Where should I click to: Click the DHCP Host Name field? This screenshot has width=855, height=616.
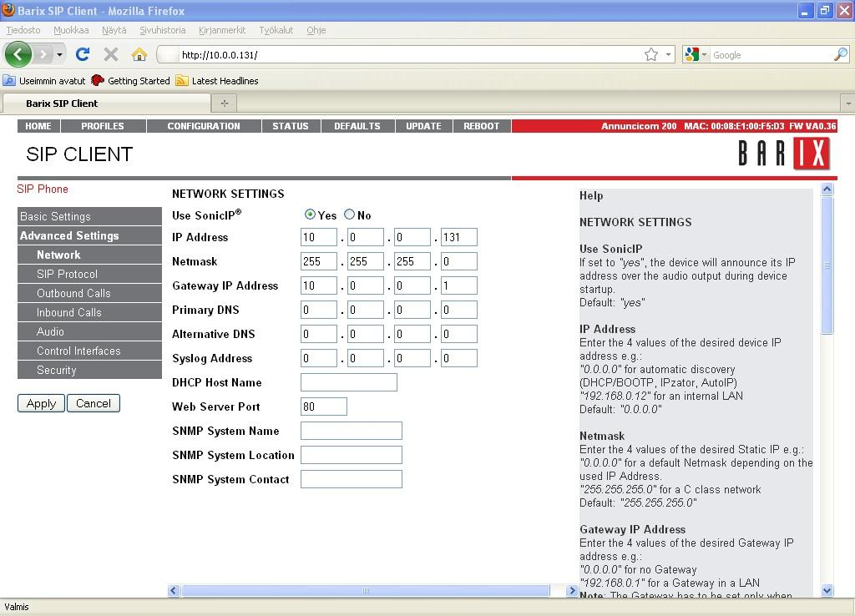349,382
